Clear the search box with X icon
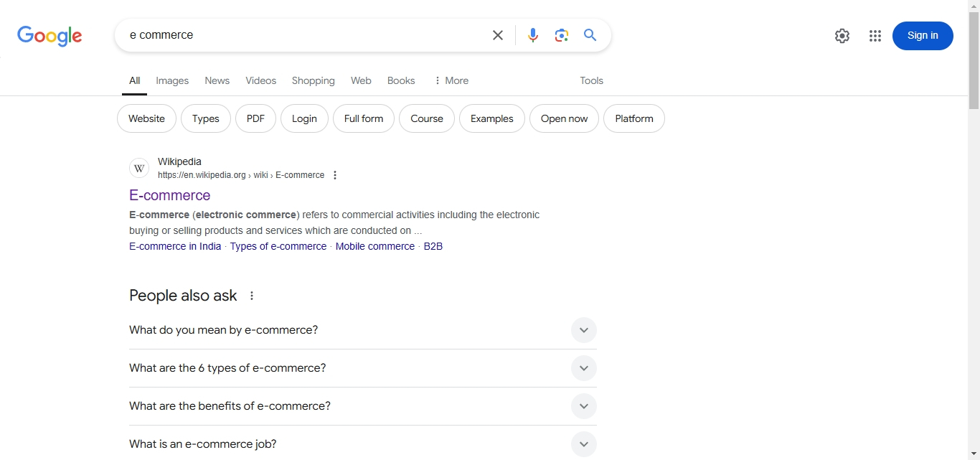This screenshot has height=460, width=980. [x=498, y=35]
